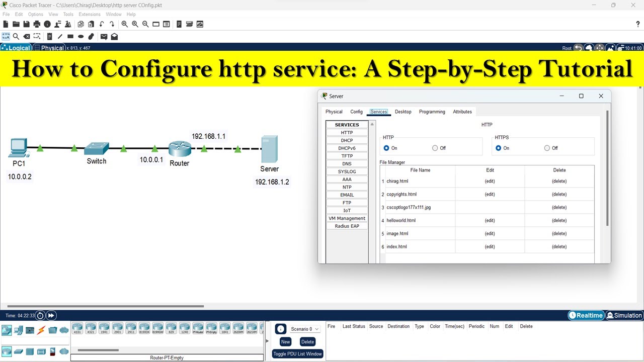
Task: Click the Fast Forward Time icon
Action: pyautogui.click(x=51, y=316)
